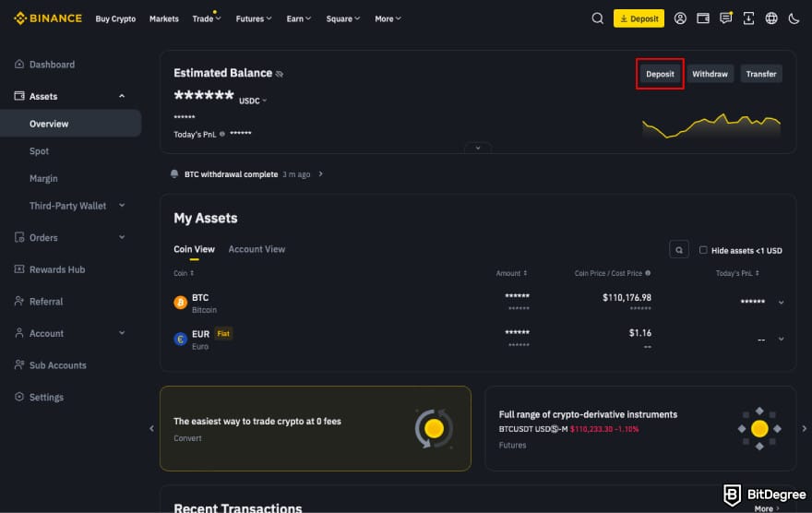Click the Transfer button
812x513 pixels.
760,74
